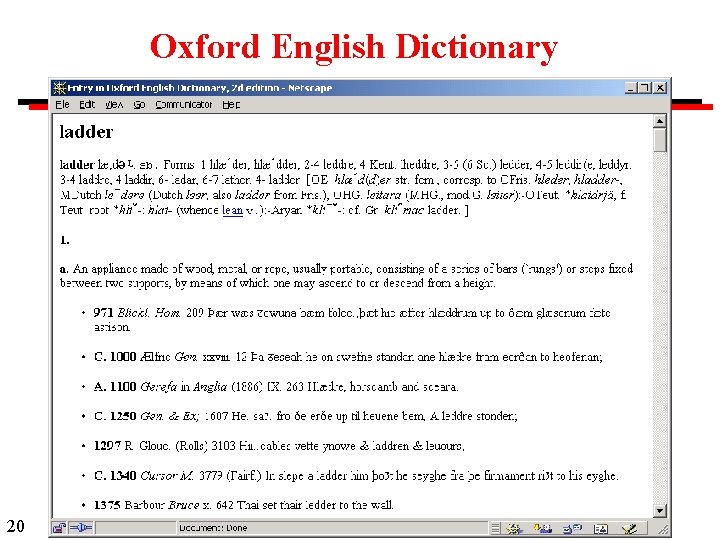Close the Netscape window
This screenshot has width=720, height=540.
(x=660, y=87)
